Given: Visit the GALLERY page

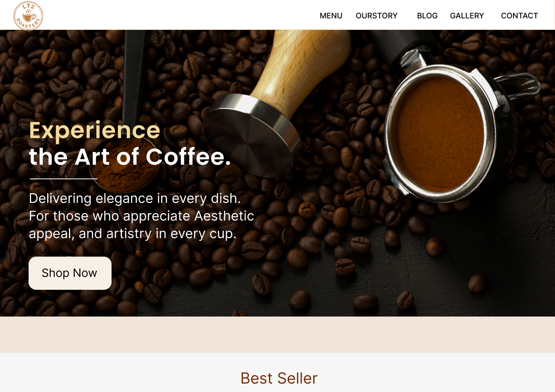Looking at the screenshot, I should point(467,16).
